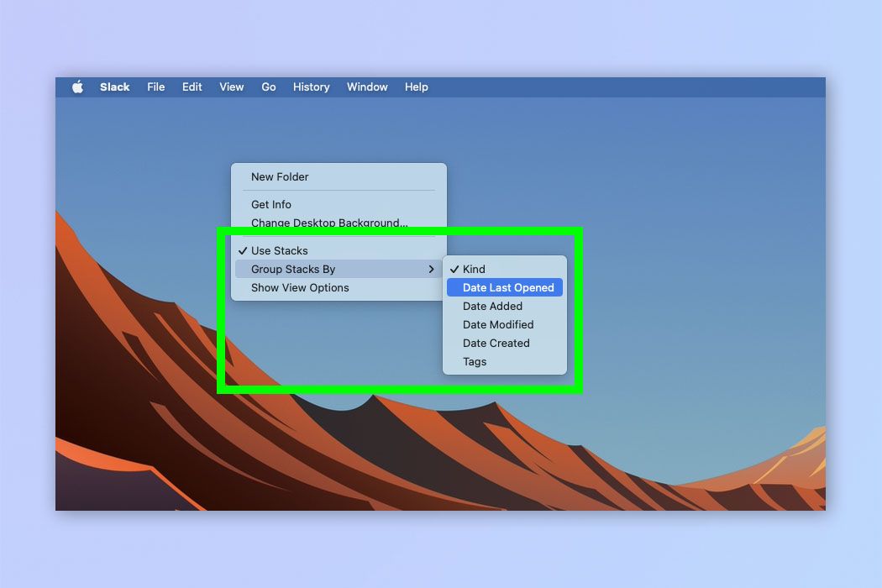Open the Apple menu
The image size is (882, 588).
click(77, 87)
